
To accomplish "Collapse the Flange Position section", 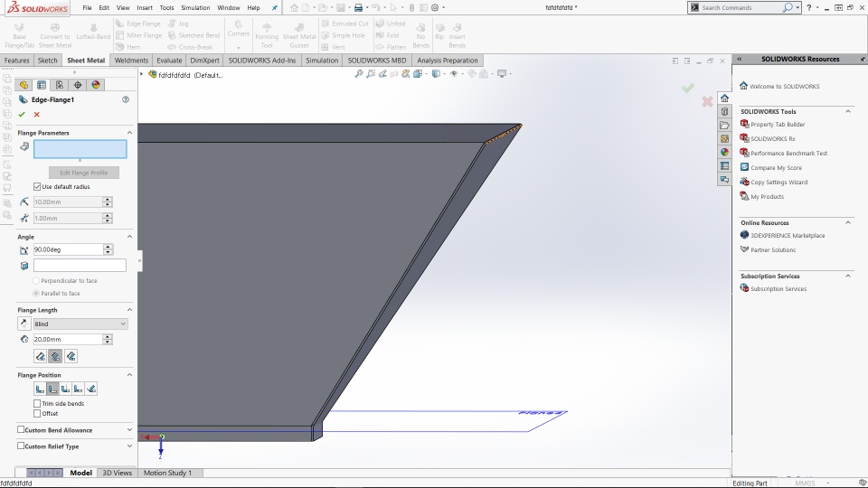I will (x=129, y=375).
